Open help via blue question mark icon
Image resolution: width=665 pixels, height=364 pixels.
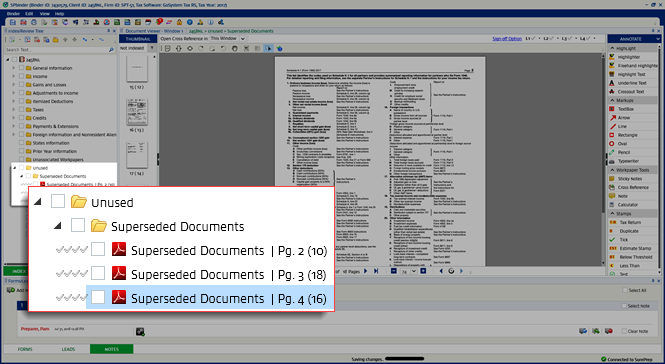(190, 22)
